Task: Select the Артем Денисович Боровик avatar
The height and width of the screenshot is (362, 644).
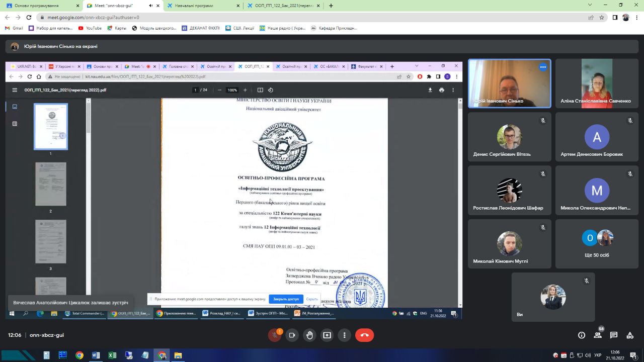Action: 597,137
